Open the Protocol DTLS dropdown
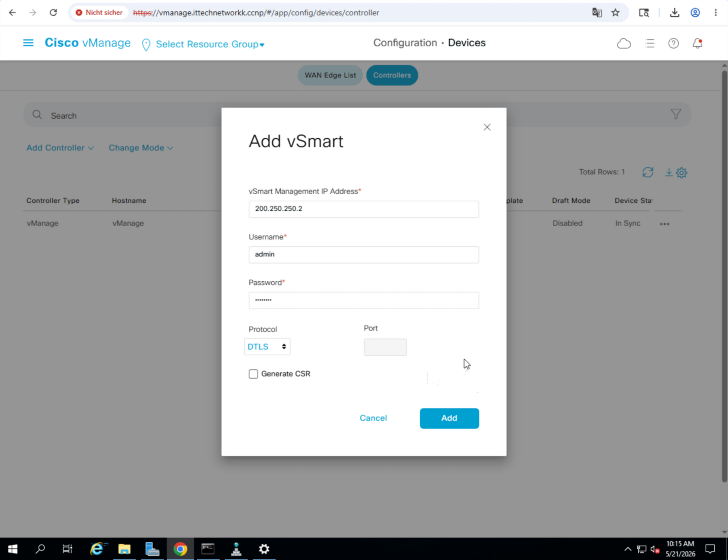Viewport: 728px width, 560px height. point(267,347)
